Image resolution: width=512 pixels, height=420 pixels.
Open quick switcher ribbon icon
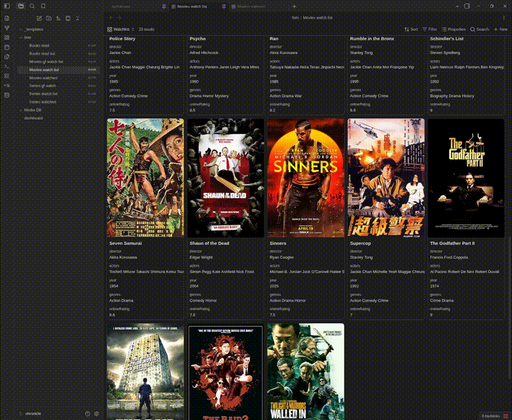7,19
